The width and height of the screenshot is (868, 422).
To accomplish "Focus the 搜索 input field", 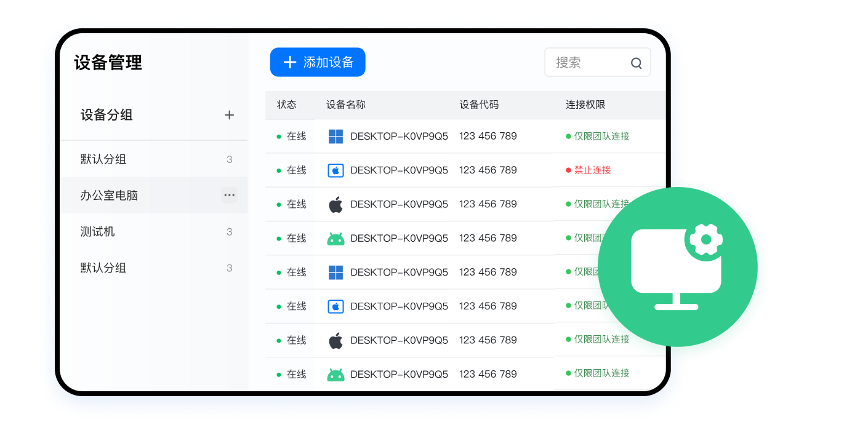I will click(598, 63).
